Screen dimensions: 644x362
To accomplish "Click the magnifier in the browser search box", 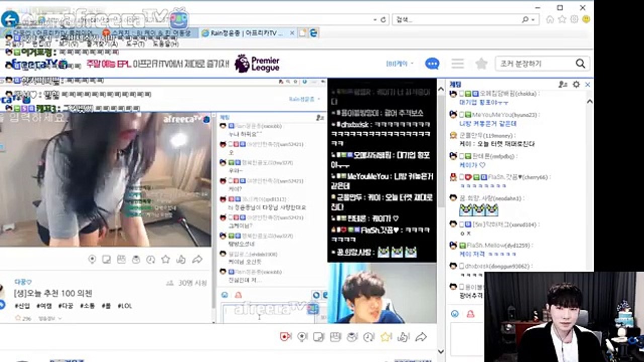I will click(x=525, y=20).
